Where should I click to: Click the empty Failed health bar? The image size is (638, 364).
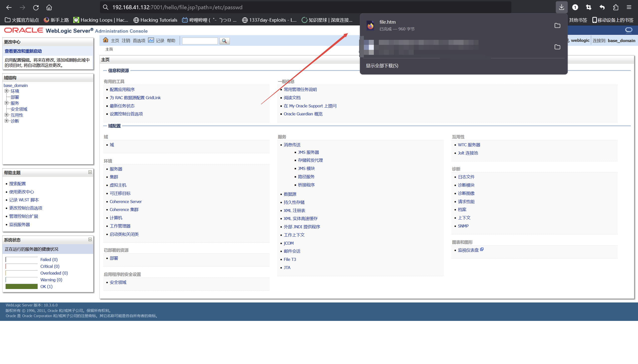[x=21, y=260]
